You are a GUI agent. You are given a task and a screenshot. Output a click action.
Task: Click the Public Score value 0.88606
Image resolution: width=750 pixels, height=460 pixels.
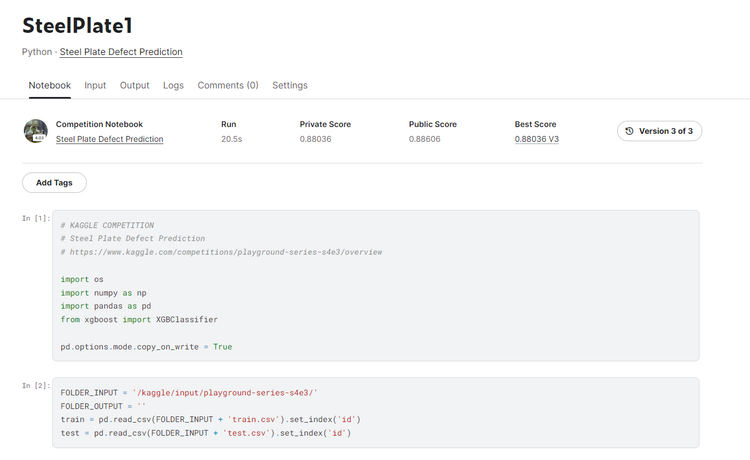click(x=425, y=139)
